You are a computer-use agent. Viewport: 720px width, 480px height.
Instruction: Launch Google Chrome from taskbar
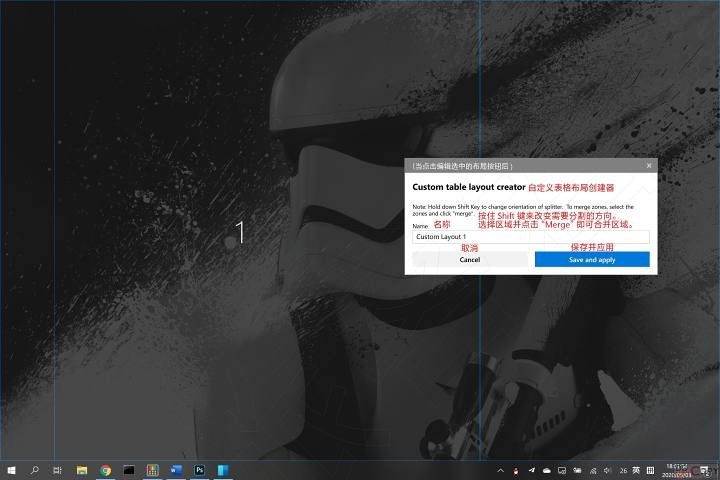[106, 470]
